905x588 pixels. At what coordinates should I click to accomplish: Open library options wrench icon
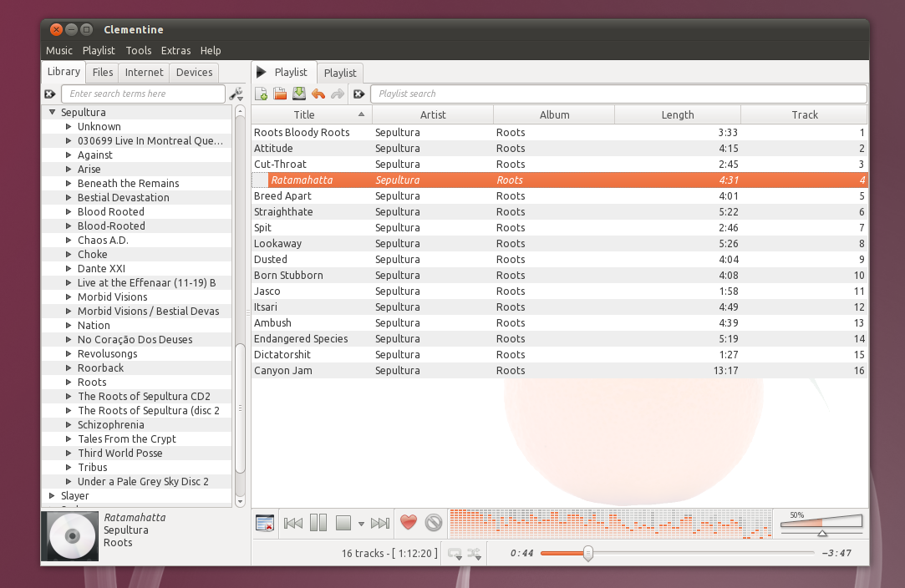pos(236,94)
